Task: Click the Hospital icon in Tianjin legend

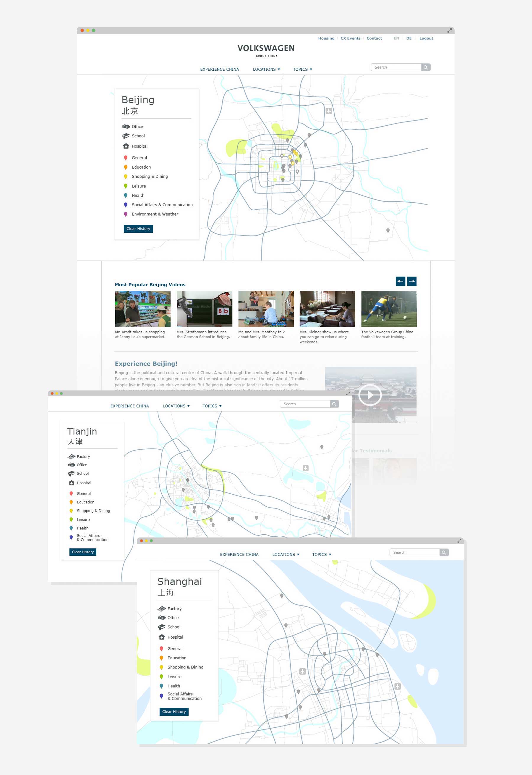Action: point(71,483)
